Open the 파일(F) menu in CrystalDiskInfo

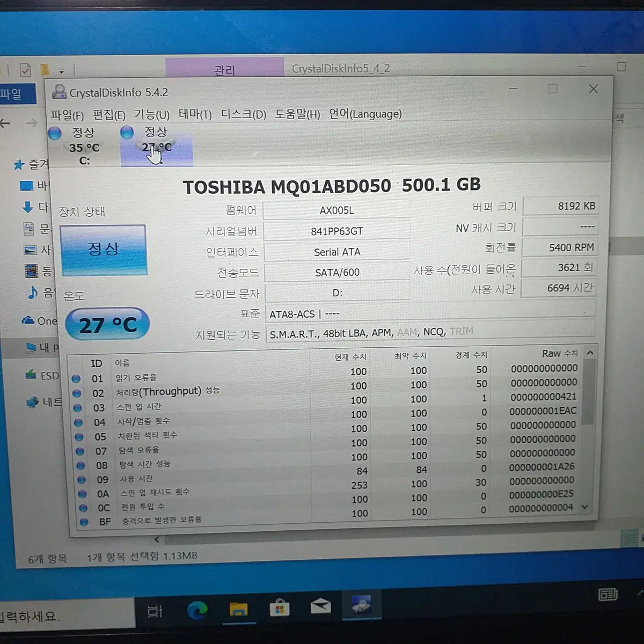pyautogui.click(x=67, y=115)
